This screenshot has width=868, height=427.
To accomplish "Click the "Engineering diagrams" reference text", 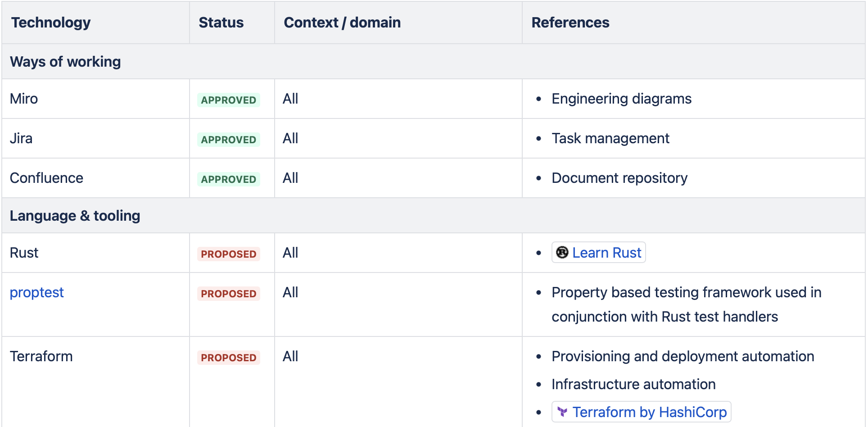I will click(622, 99).
